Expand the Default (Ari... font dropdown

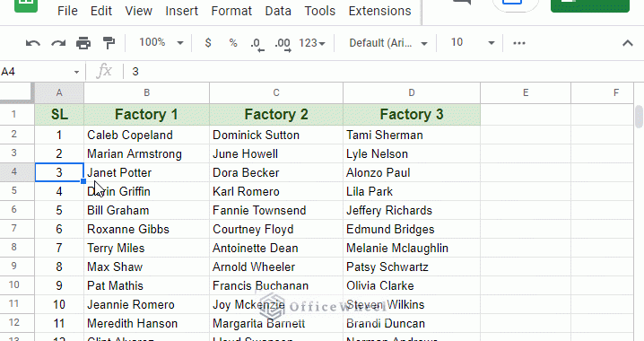pos(388,43)
